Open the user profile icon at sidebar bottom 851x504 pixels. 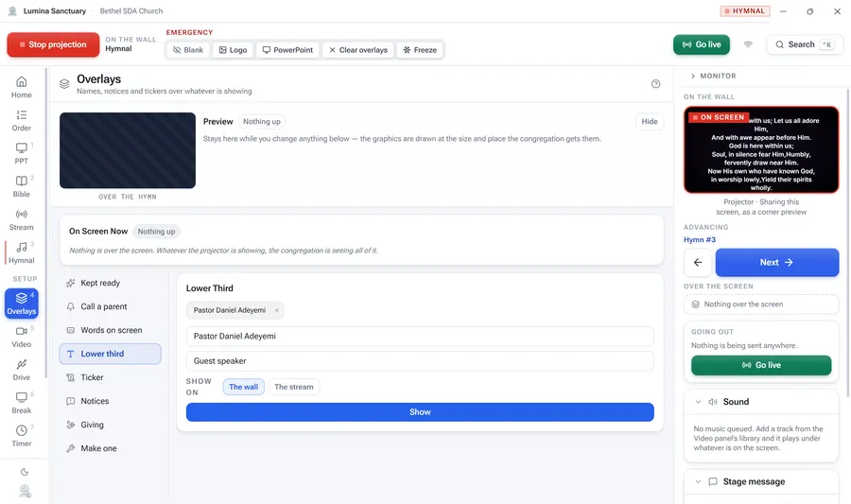(25, 491)
